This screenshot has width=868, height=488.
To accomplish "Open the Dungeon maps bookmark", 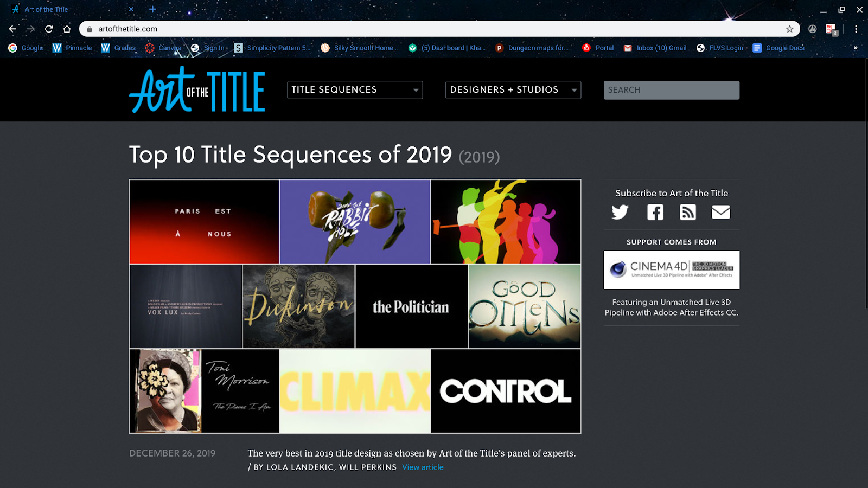I will click(x=532, y=48).
